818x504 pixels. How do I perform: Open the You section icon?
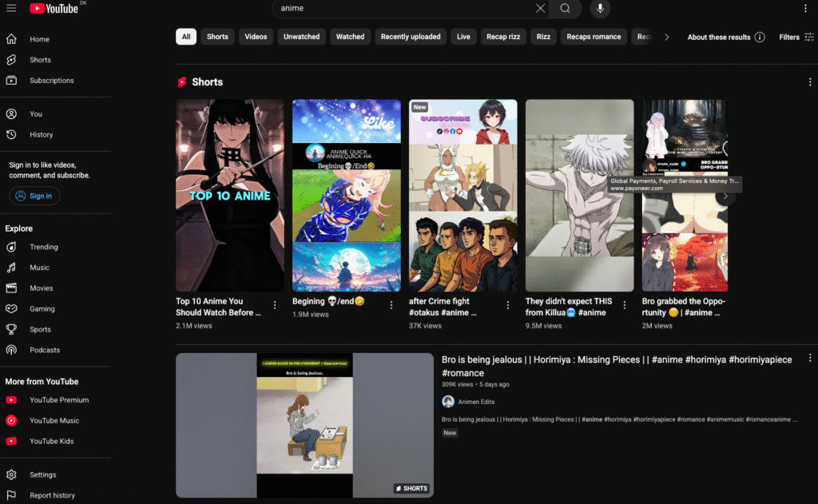click(11, 113)
